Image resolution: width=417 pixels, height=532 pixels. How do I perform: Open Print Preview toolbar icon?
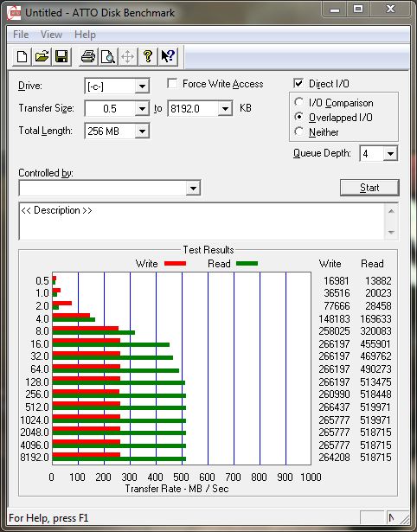coord(108,56)
